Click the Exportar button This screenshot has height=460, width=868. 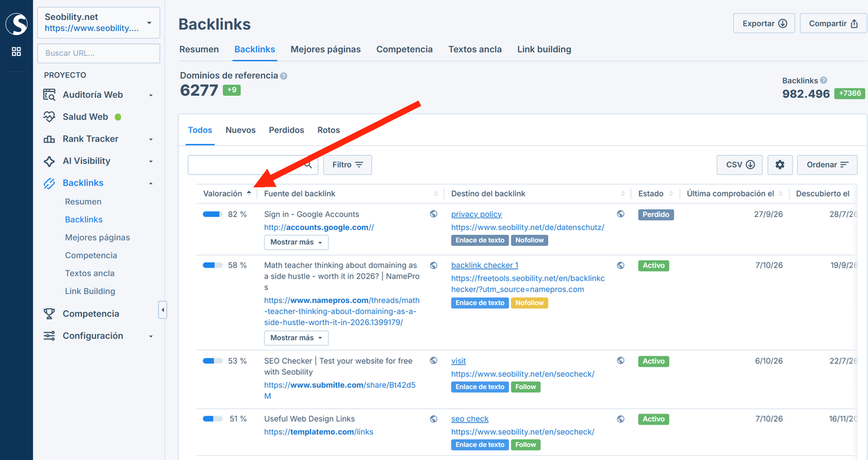pyautogui.click(x=764, y=23)
